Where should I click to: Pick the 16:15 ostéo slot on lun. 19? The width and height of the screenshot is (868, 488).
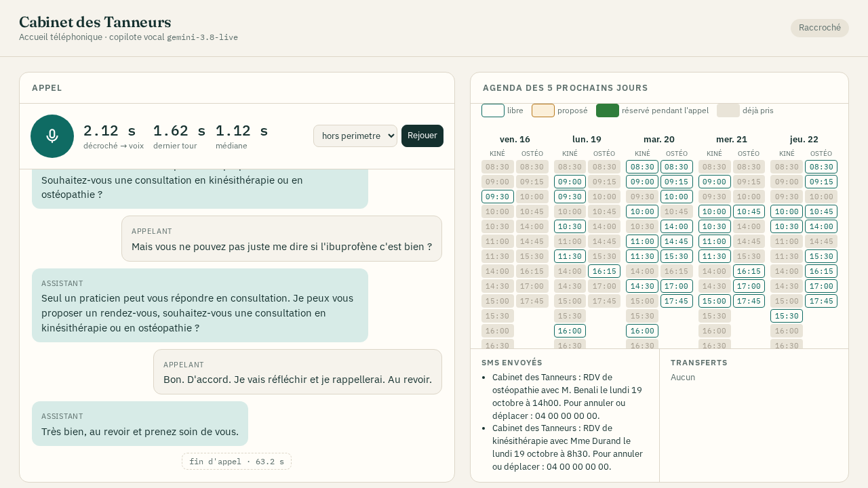point(604,271)
